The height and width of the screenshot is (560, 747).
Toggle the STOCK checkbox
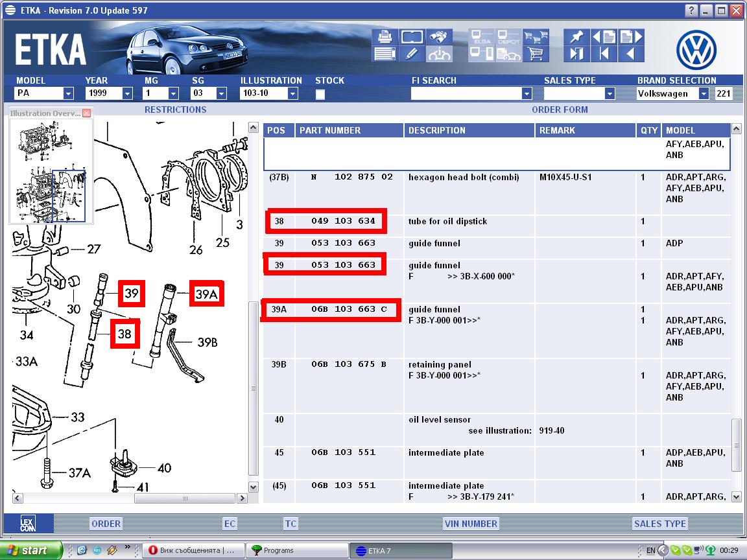320,94
